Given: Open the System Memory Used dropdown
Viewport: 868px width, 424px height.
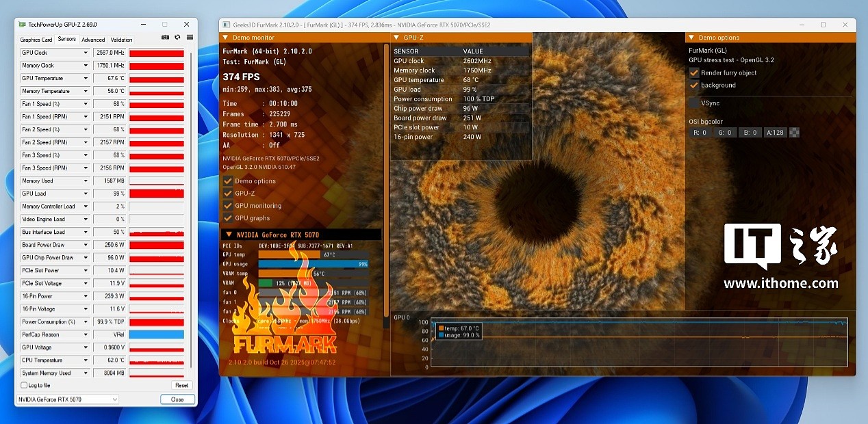Looking at the screenshot, I should click(86, 373).
